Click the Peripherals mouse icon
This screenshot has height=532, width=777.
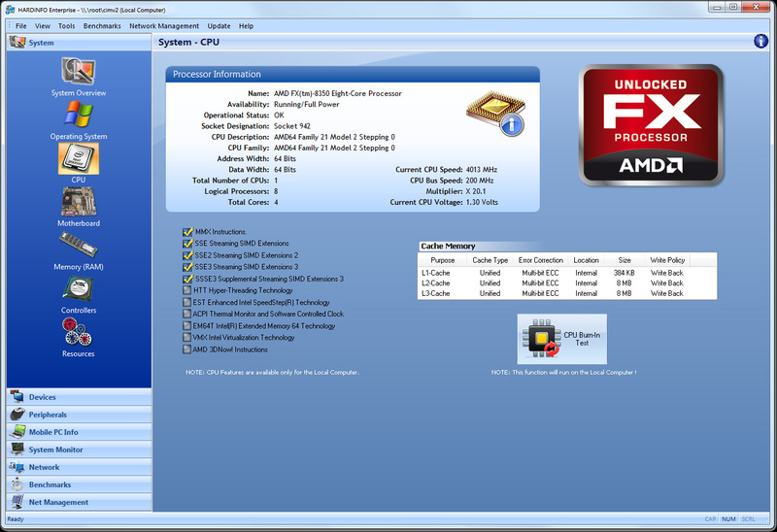pos(17,415)
